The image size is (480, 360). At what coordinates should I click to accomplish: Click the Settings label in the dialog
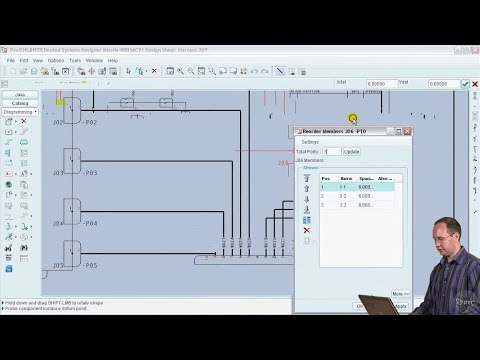point(310,142)
